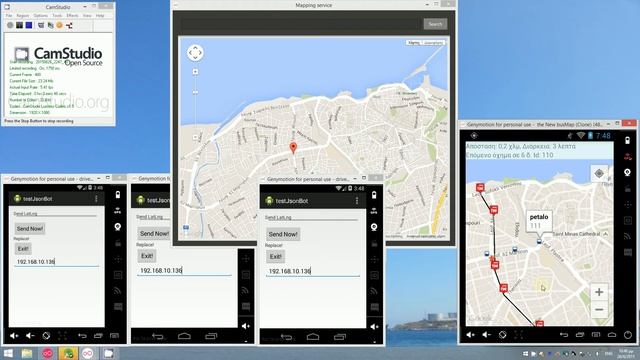
Task: Focus IP address field in rightmost testJsonBot
Action: click(x=313, y=271)
